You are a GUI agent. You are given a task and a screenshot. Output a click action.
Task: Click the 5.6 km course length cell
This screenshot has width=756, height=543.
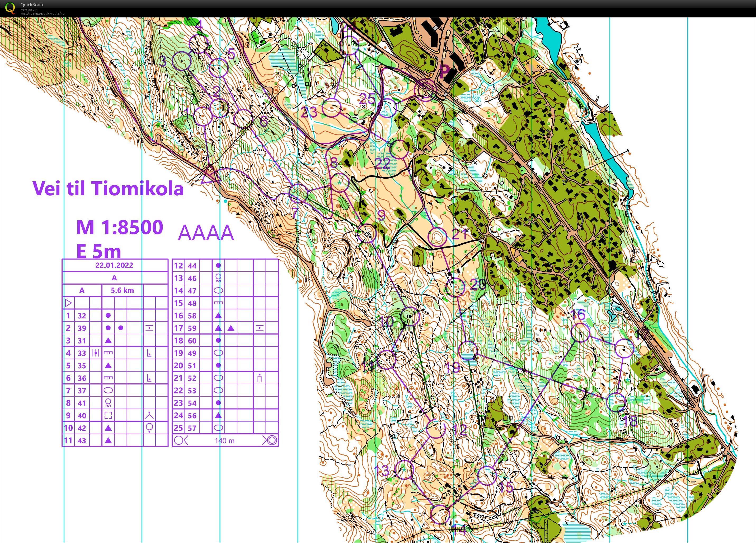122,290
